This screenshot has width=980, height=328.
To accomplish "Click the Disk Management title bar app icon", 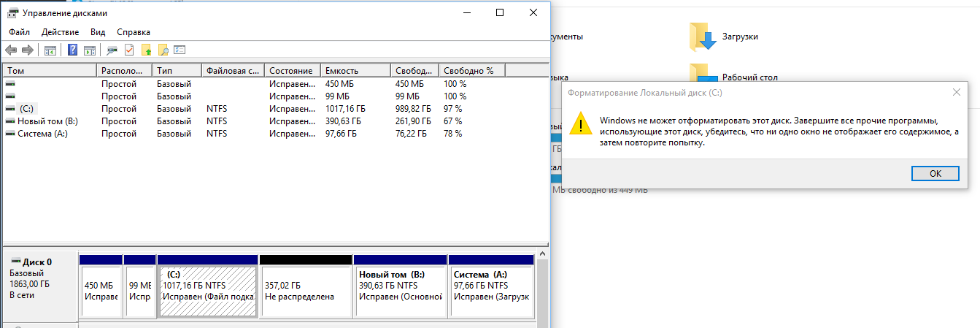I will tap(12, 12).
